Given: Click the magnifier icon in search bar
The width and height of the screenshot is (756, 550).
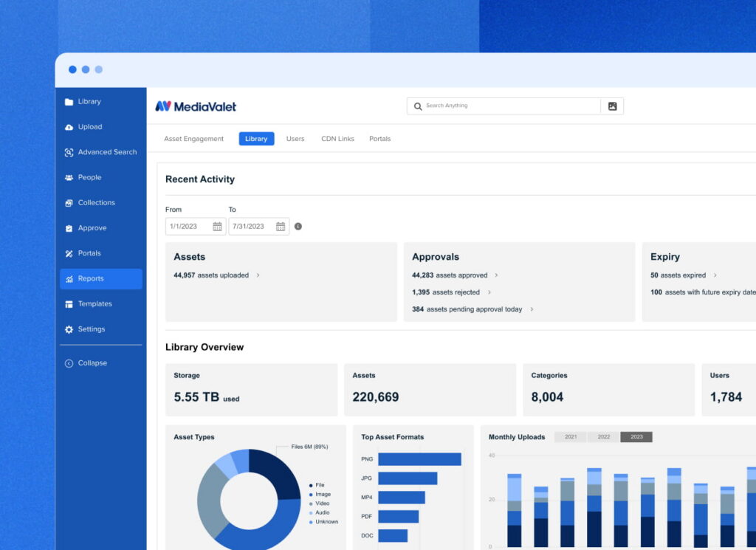Looking at the screenshot, I should pos(418,106).
